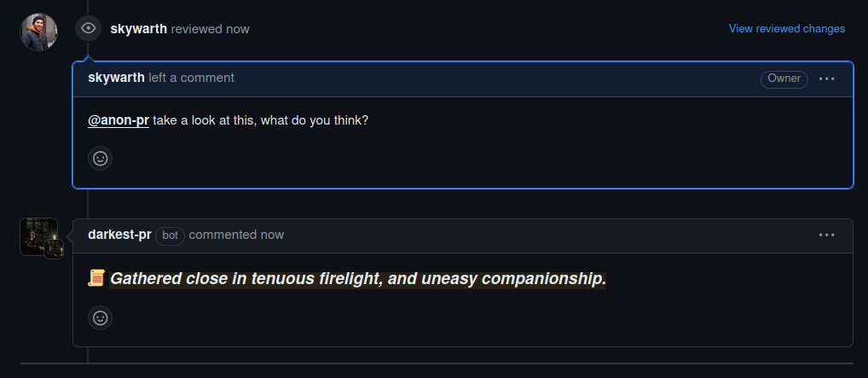Click the Owner badge label
868x378 pixels.
click(784, 79)
